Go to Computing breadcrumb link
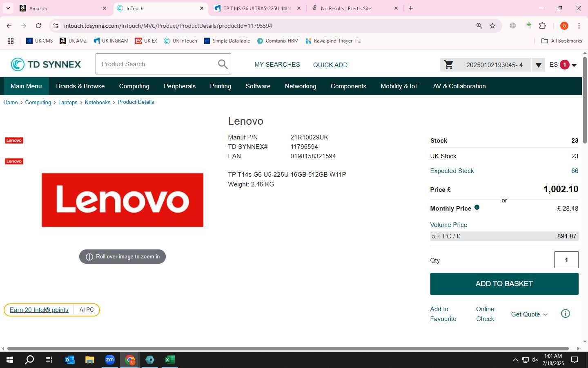Viewport: 588px width, 368px height. [x=38, y=102]
